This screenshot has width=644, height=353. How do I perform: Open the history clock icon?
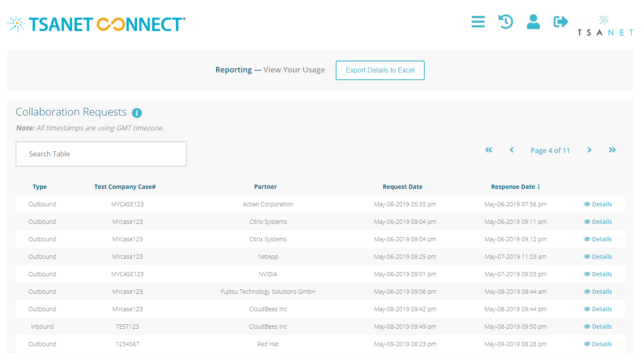[506, 22]
